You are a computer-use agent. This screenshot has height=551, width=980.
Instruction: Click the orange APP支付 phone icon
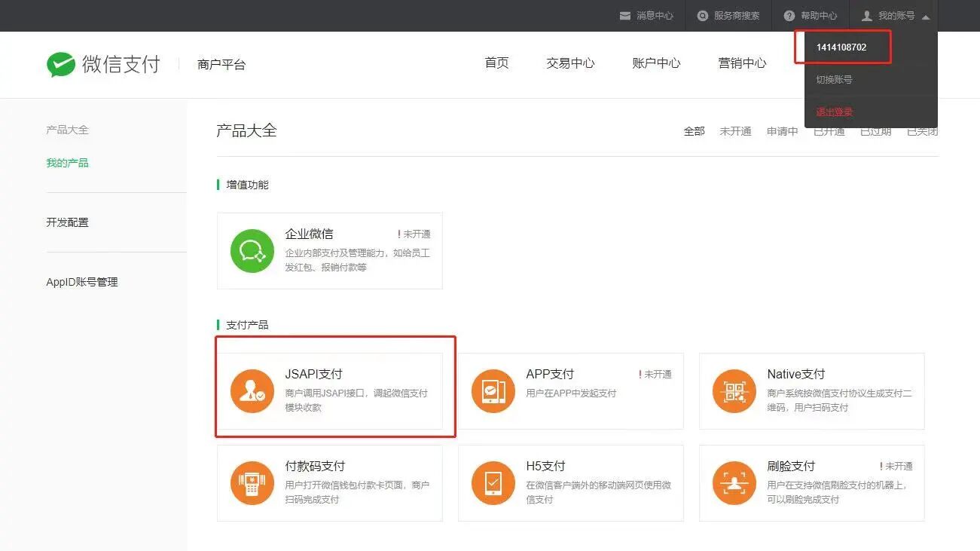coord(493,391)
